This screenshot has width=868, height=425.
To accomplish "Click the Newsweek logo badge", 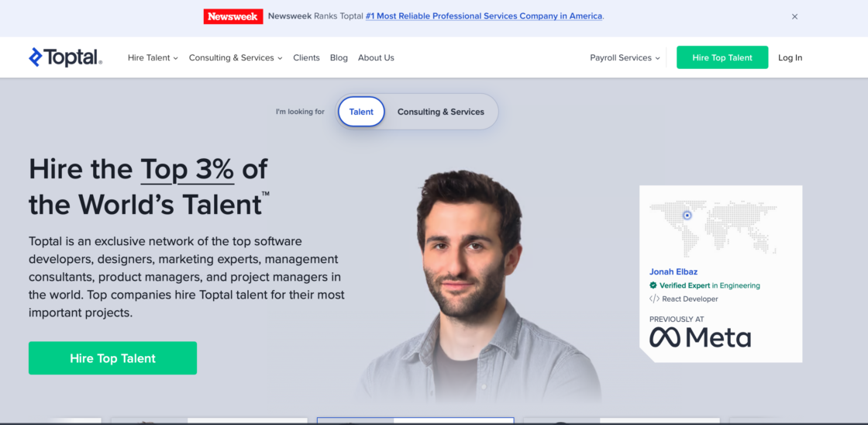I will point(233,16).
